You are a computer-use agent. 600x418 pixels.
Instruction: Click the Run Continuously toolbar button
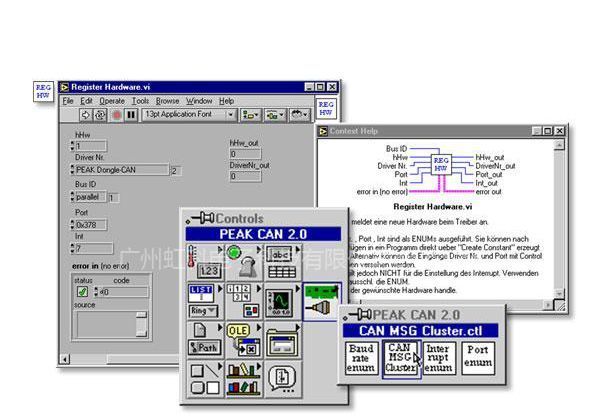pos(101,115)
